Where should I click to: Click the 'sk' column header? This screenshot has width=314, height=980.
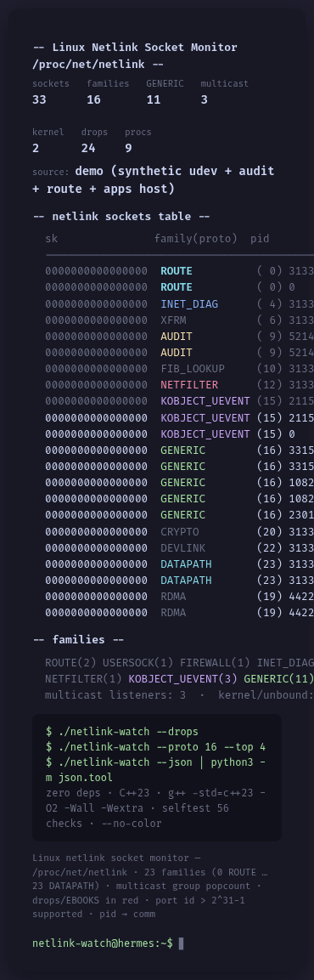click(51, 238)
